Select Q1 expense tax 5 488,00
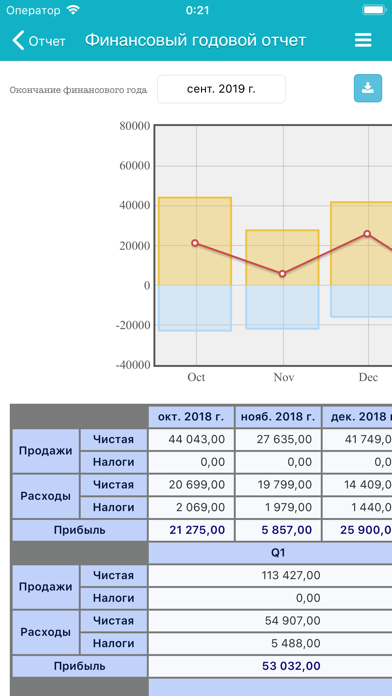 pos(296,644)
